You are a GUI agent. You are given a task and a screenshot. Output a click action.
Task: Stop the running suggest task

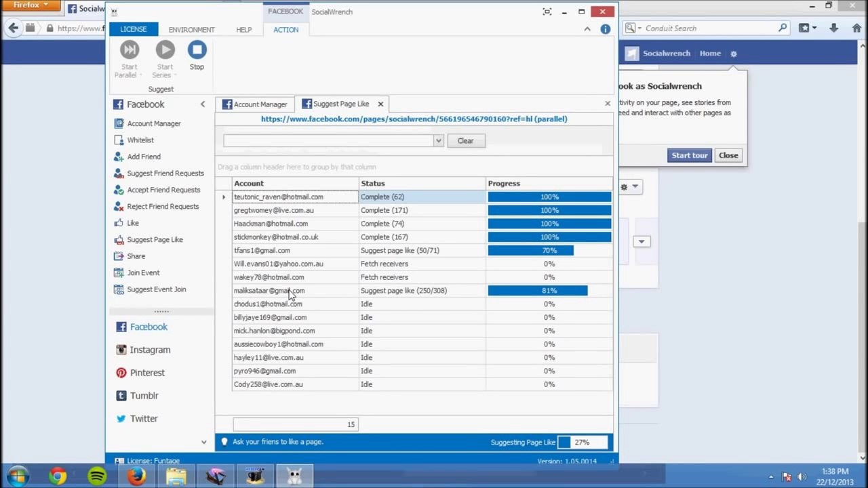click(x=197, y=56)
